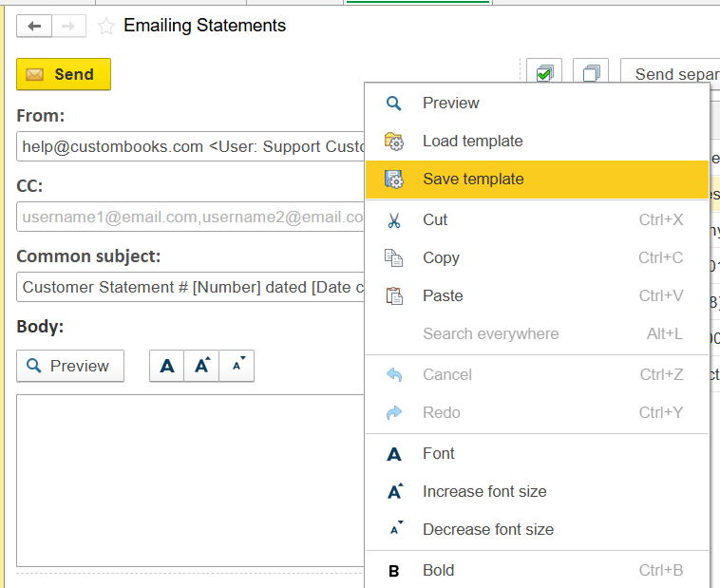Click the back navigation arrow
The height and width of the screenshot is (588, 720).
[34, 27]
